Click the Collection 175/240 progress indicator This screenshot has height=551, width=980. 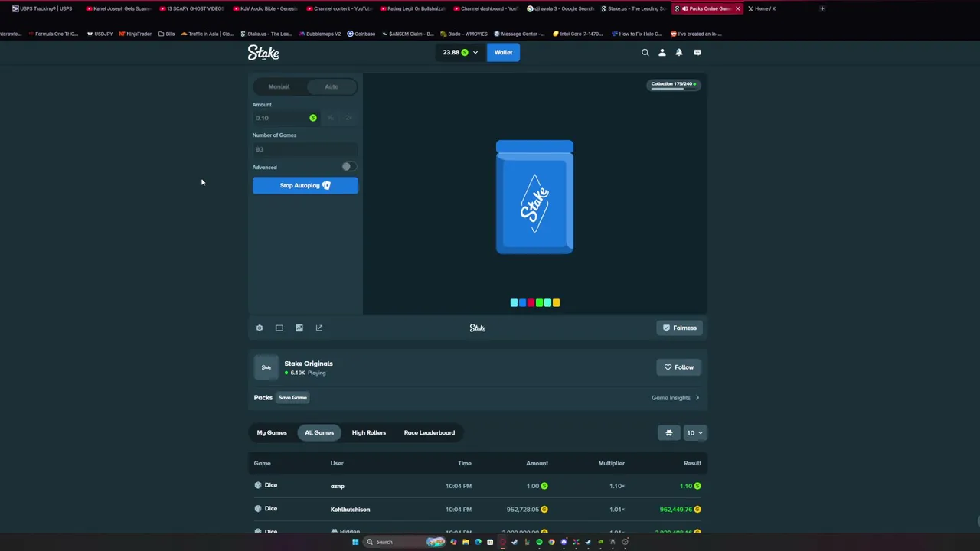pos(674,84)
